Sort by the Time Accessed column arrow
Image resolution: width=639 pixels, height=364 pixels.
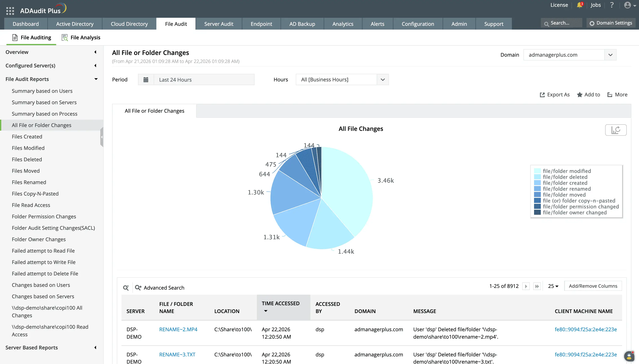266,311
